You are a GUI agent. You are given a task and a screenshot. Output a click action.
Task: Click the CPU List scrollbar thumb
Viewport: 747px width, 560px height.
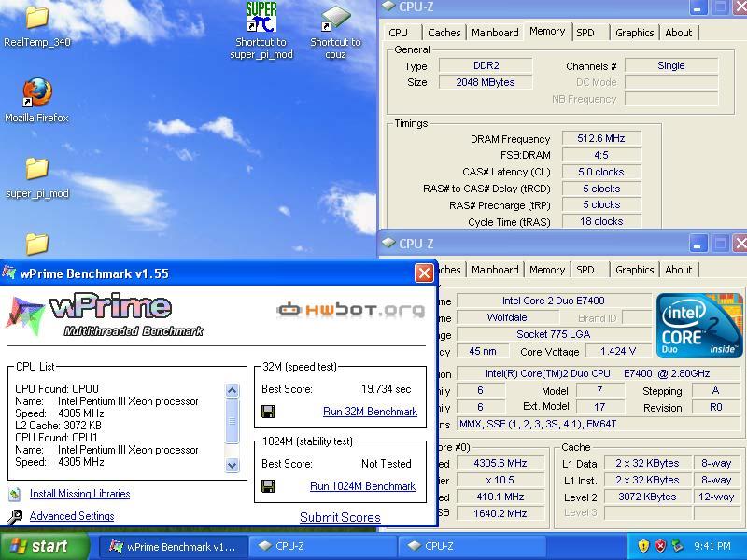tap(232, 422)
